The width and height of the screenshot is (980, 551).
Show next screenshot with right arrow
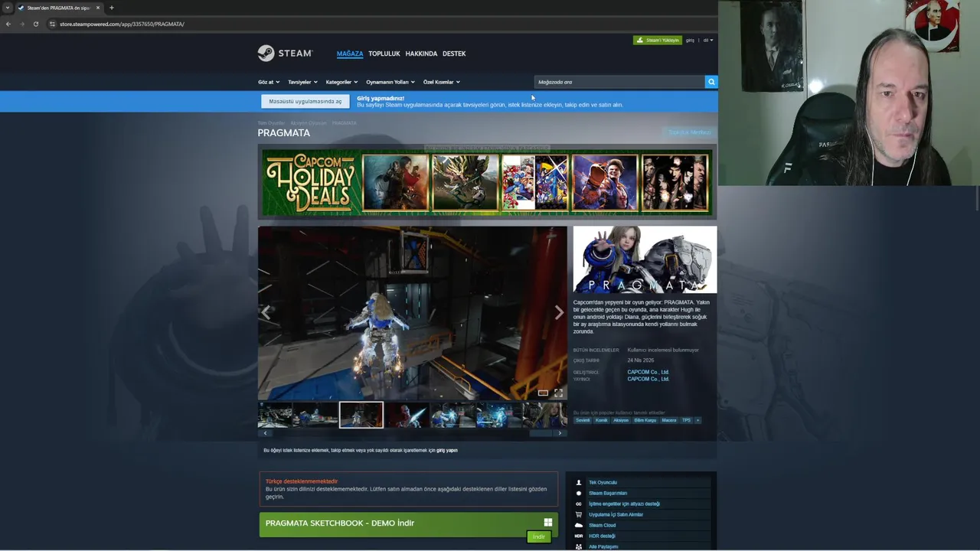tap(559, 312)
